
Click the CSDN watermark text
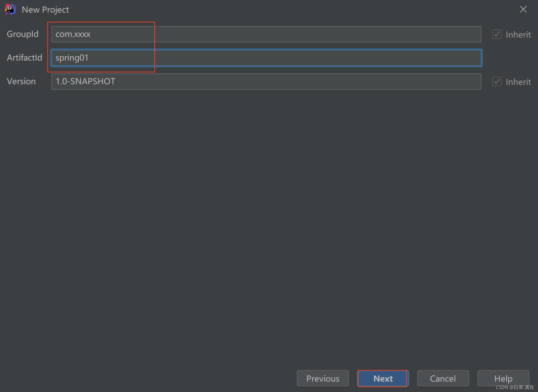point(515,387)
